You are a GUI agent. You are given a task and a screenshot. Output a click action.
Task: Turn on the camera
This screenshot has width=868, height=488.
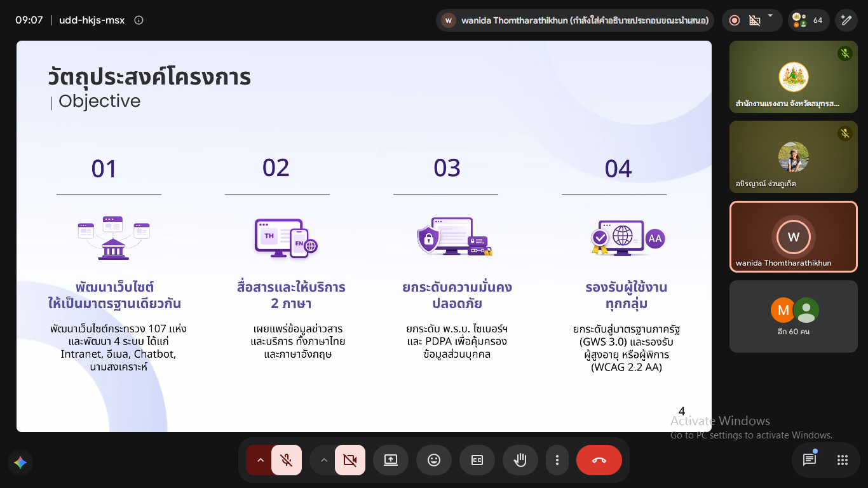click(350, 460)
